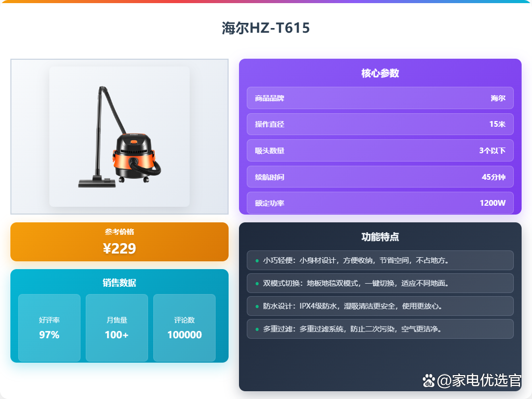Select the price ¥229
This screenshot has width=532, height=399.
(119, 248)
